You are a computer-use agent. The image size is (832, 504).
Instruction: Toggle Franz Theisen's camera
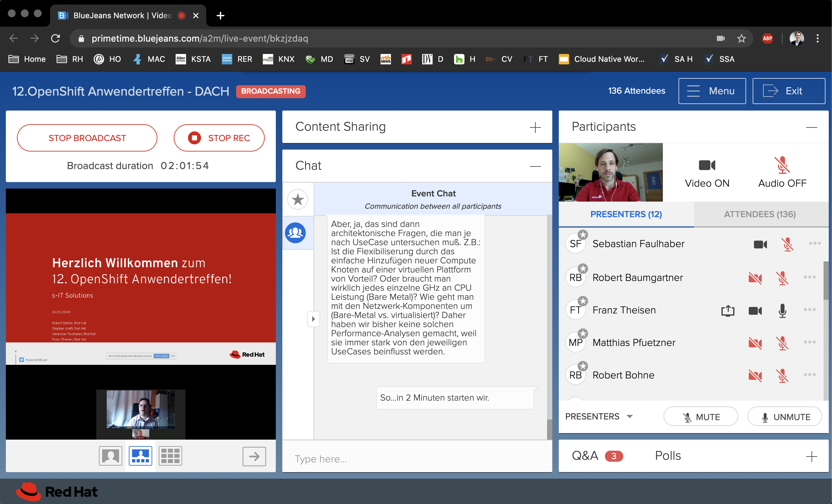click(755, 311)
